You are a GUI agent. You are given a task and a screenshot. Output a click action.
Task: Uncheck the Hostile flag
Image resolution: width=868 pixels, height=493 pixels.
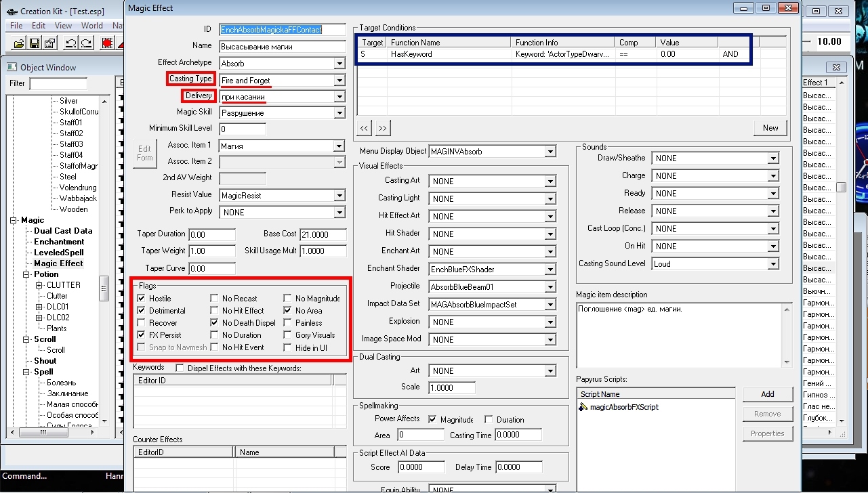(141, 299)
